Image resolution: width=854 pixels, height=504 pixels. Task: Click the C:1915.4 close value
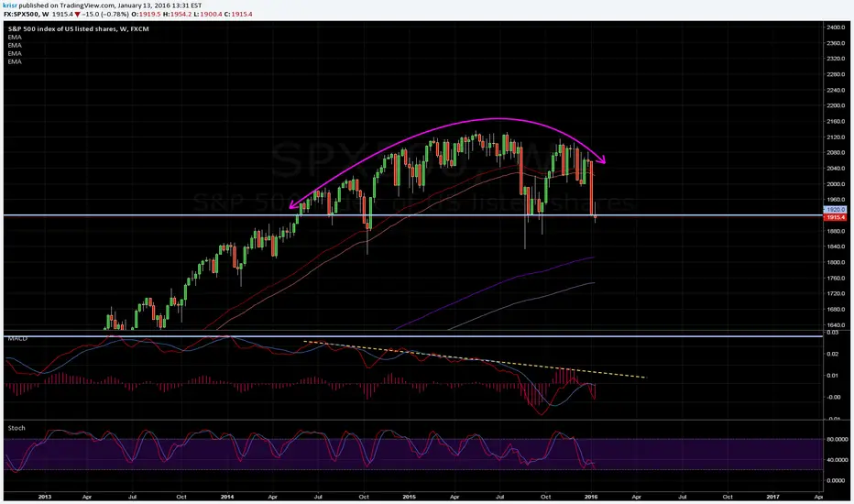[x=238, y=14]
